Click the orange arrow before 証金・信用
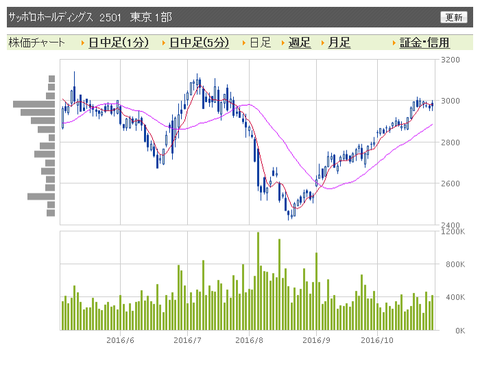 click(394, 43)
